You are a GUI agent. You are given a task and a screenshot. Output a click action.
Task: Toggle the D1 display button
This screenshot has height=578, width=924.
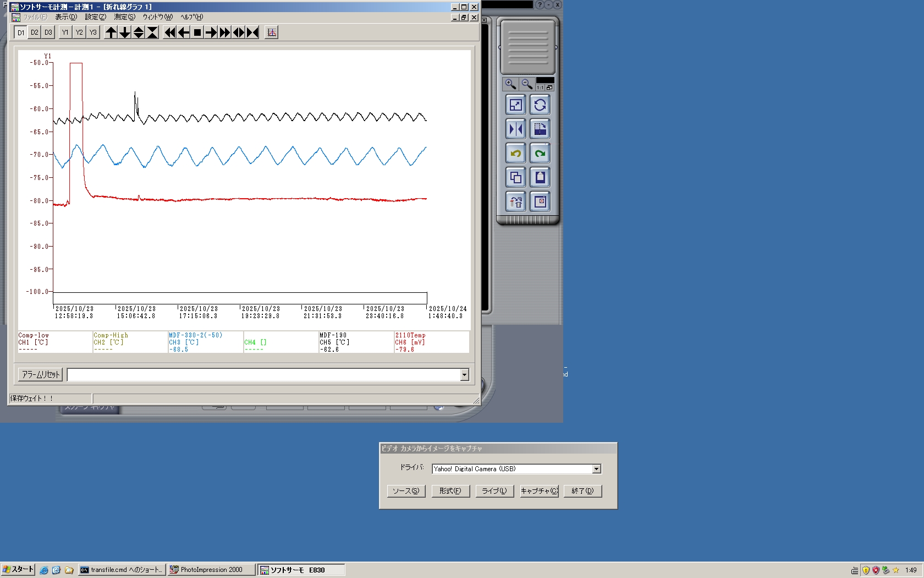coord(21,32)
